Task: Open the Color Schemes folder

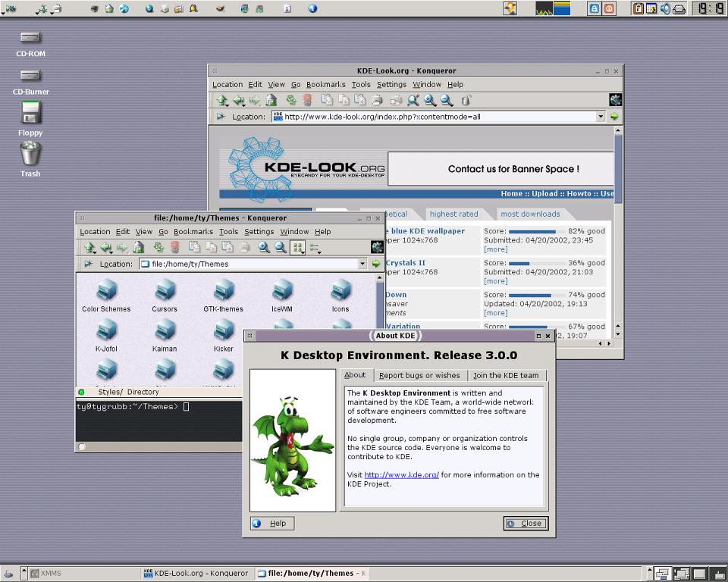Action: click(x=106, y=296)
